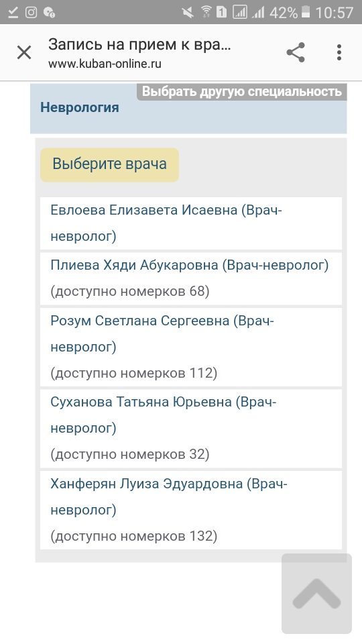Viewport: 362px width, 644px height.
Task: Tap the Выберите врача label
Action: click(x=109, y=164)
